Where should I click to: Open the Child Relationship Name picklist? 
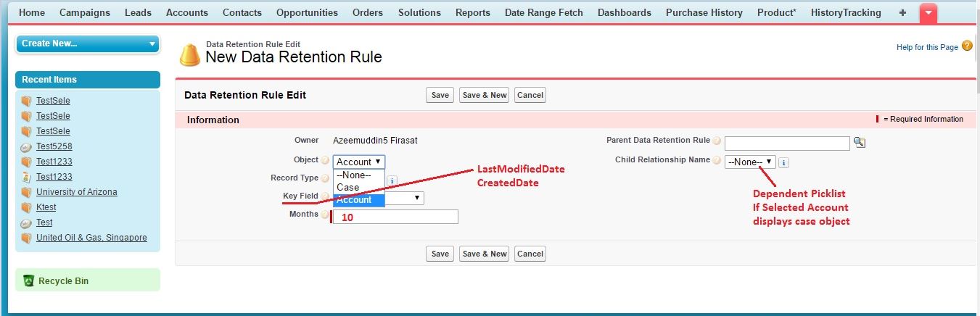coord(750,162)
